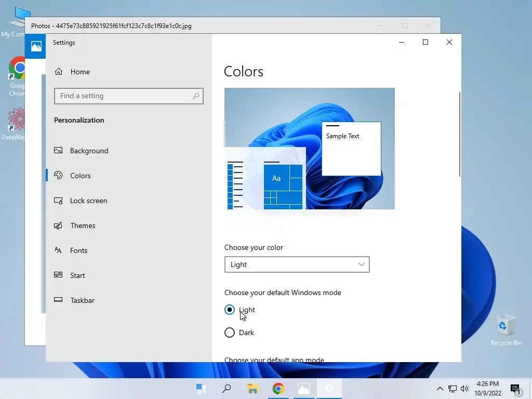Expand the Choose your color dropdown
The height and width of the screenshot is (399, 532).
(x=297, y=264)
